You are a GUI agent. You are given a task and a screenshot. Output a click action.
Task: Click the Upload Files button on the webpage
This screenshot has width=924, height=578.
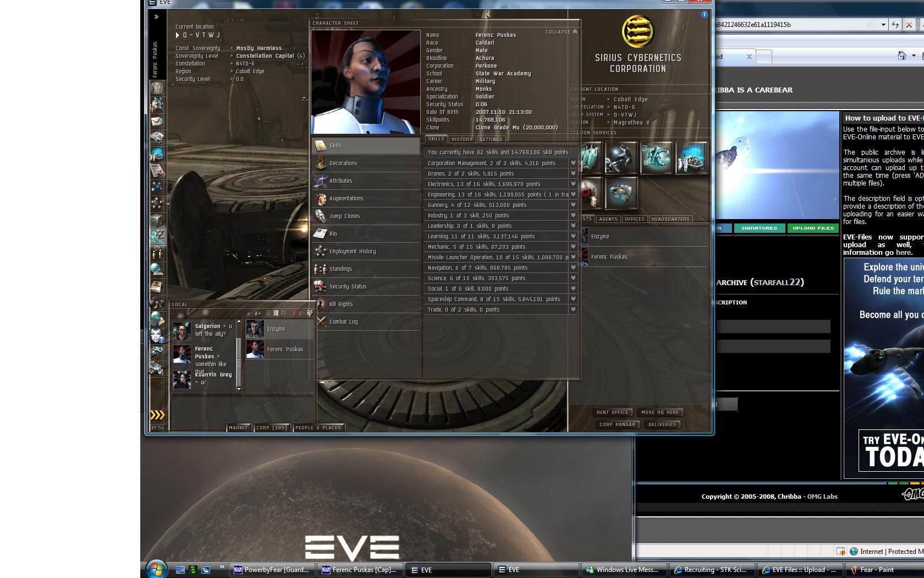[813, 228]
